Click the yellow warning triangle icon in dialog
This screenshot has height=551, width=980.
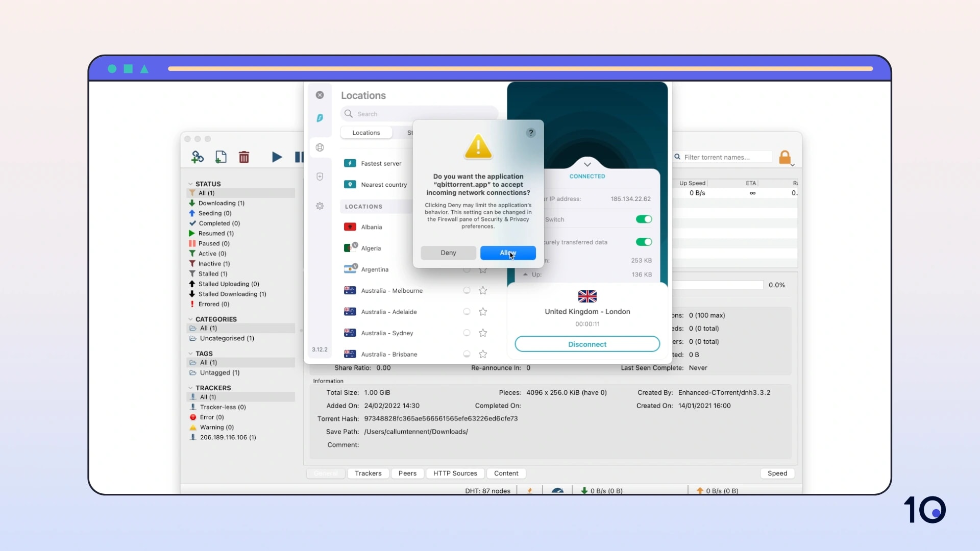point(478,147)
